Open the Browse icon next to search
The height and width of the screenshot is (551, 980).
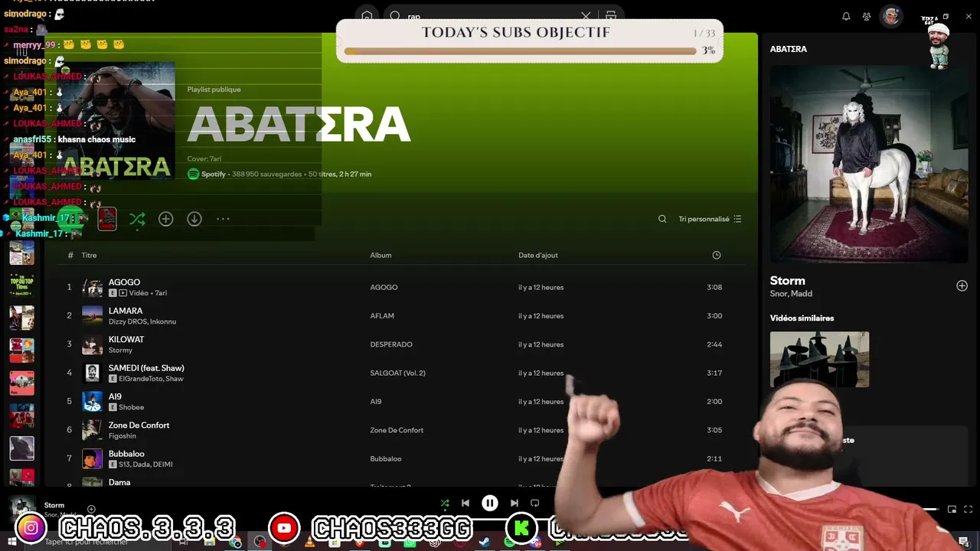click(611, 16)
